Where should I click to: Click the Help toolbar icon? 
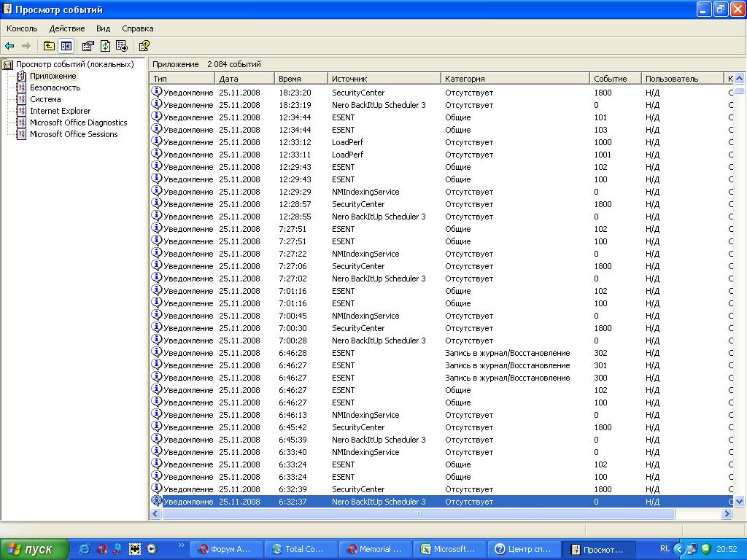pos(144,46)
